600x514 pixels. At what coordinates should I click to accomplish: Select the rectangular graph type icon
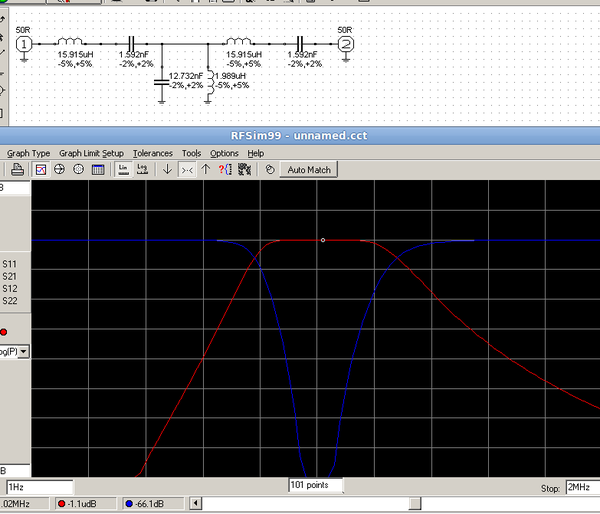pos(41,170)
